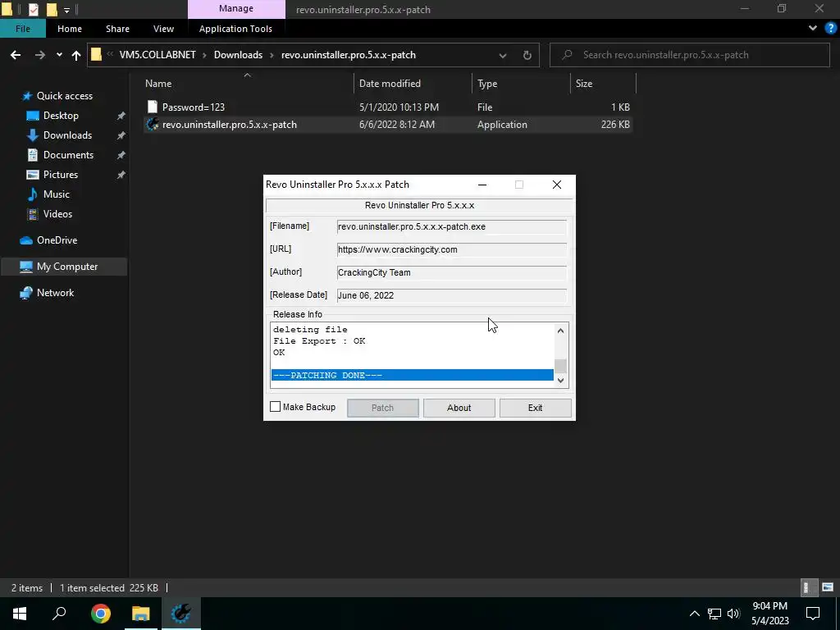Screen dimensions: 840x630
Task: Open taskbar search
Action: coord(59,614)
